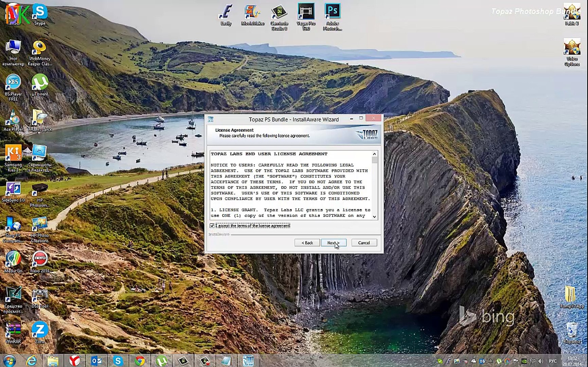Click the Next button in the wizard
The height and width of the screenshot is (367, 588).
pyautogui.click(x=334, y=243)
